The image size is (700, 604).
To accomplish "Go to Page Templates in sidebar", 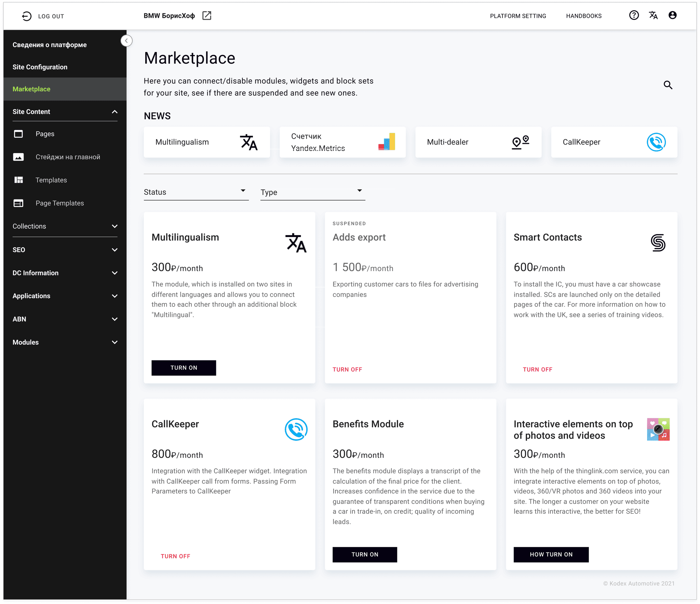I will (x=60, y=203).
